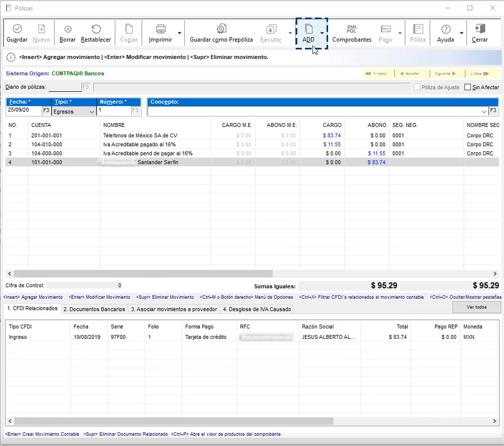Click Guardar como Prepóliza icon
Image resolution: width=504 pixels, height=446 pixels.
[221, 30]
